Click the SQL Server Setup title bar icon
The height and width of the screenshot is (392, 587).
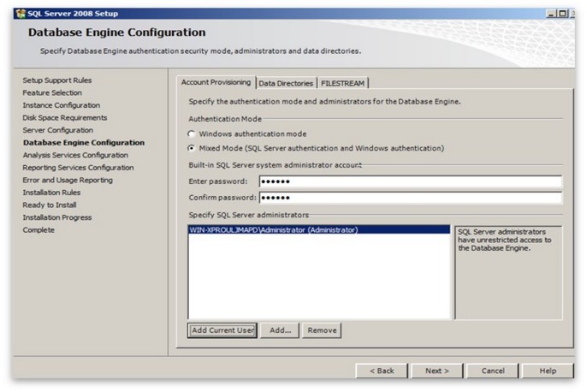[x=21, y=14]
